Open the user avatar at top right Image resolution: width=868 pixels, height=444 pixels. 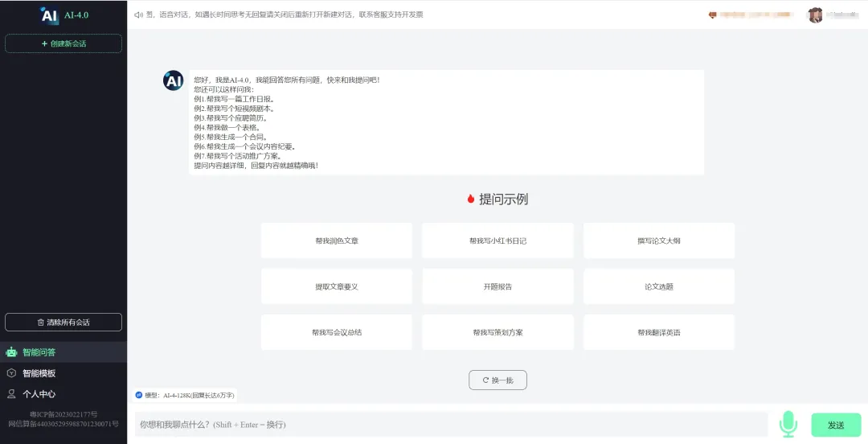coord(815,15)
